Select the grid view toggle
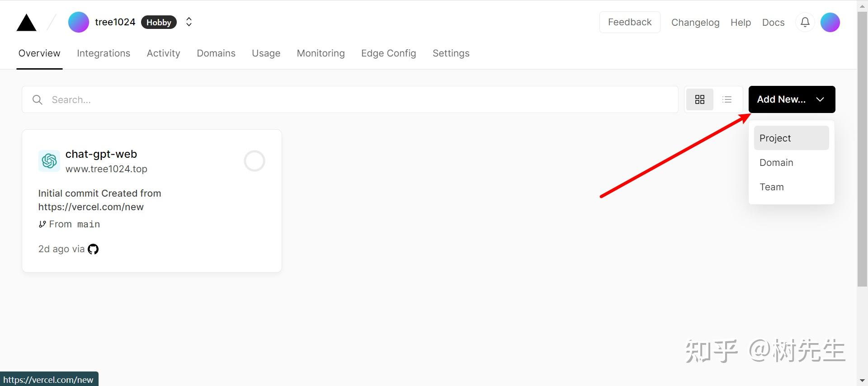The image size is (868, 386). point(700,99)
